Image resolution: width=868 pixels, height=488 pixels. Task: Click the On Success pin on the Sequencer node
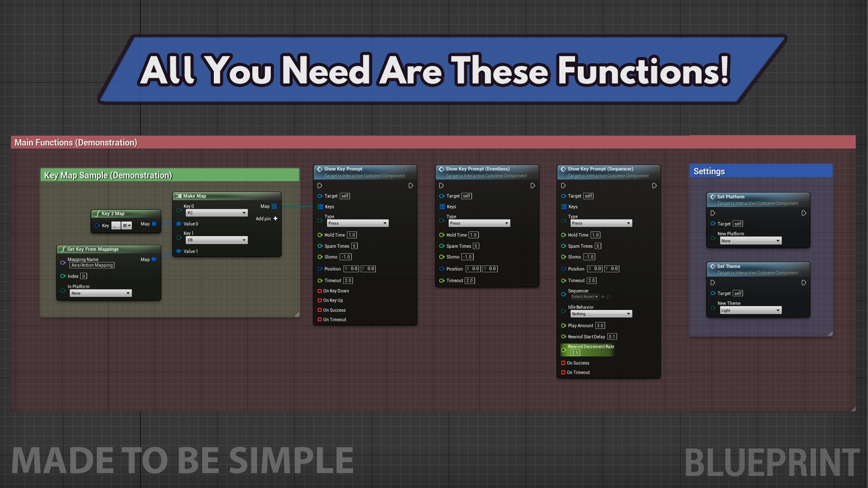(563, 363)
